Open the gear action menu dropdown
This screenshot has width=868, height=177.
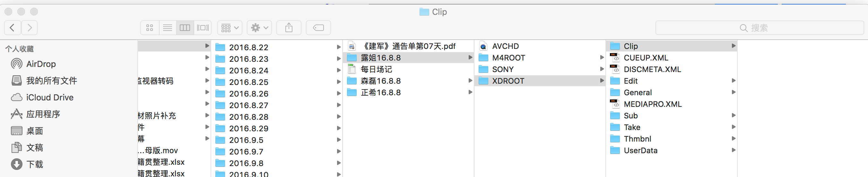click(259, 28)
